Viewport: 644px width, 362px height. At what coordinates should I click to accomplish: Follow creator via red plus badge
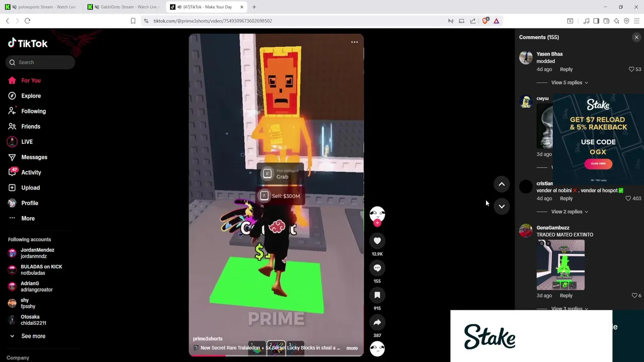(x=377, y=223)
